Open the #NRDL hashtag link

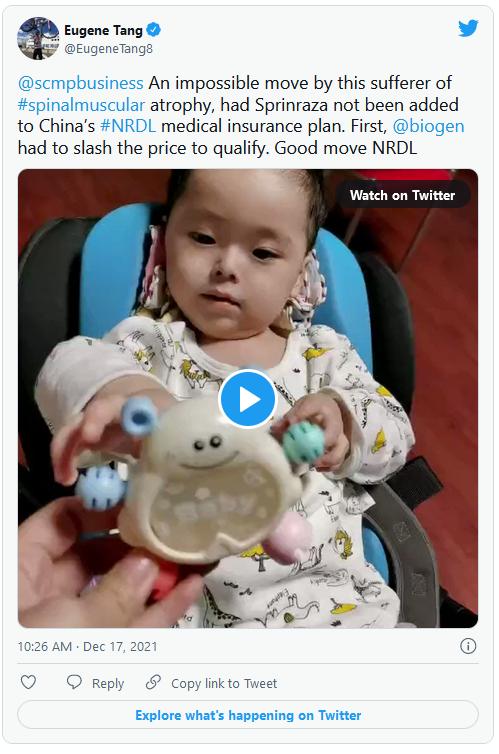tap(128, 126)
